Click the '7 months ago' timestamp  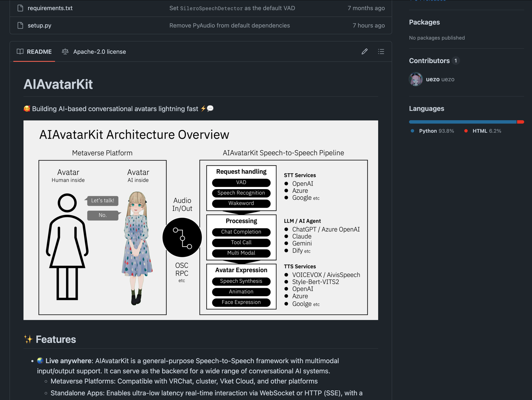pos(366,8)
